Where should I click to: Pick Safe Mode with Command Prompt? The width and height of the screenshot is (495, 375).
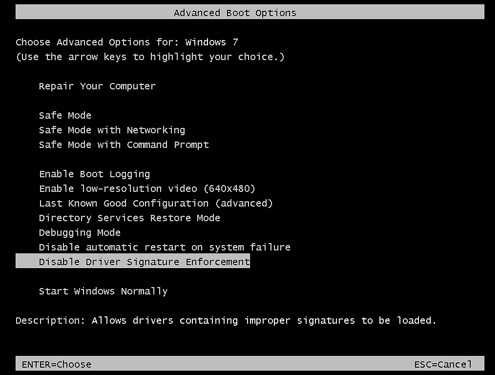click(124, 145)
